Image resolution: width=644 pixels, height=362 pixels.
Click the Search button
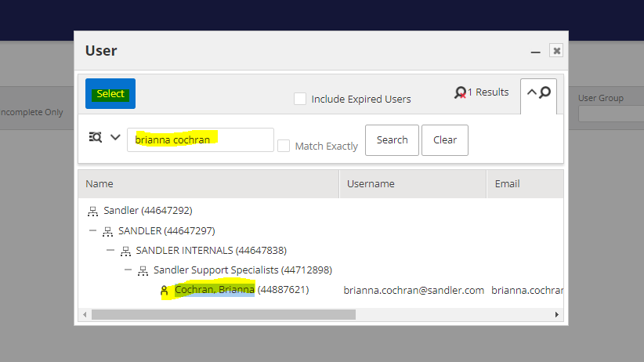click(x=392, y=140)
